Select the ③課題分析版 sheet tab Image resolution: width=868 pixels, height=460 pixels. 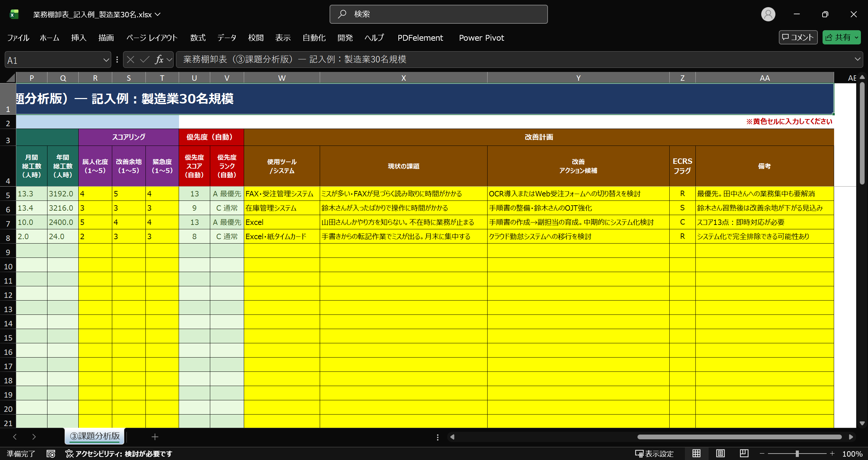(x=95, y=436)
